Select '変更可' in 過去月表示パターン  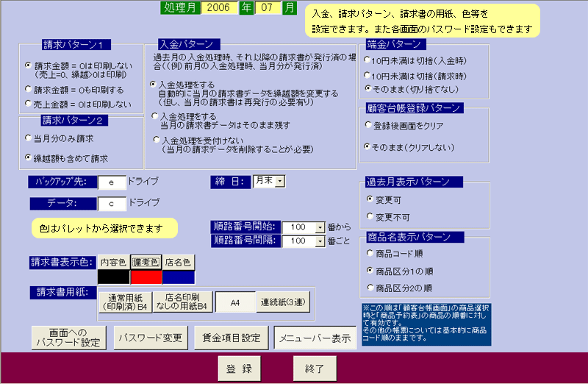point(370,199)
